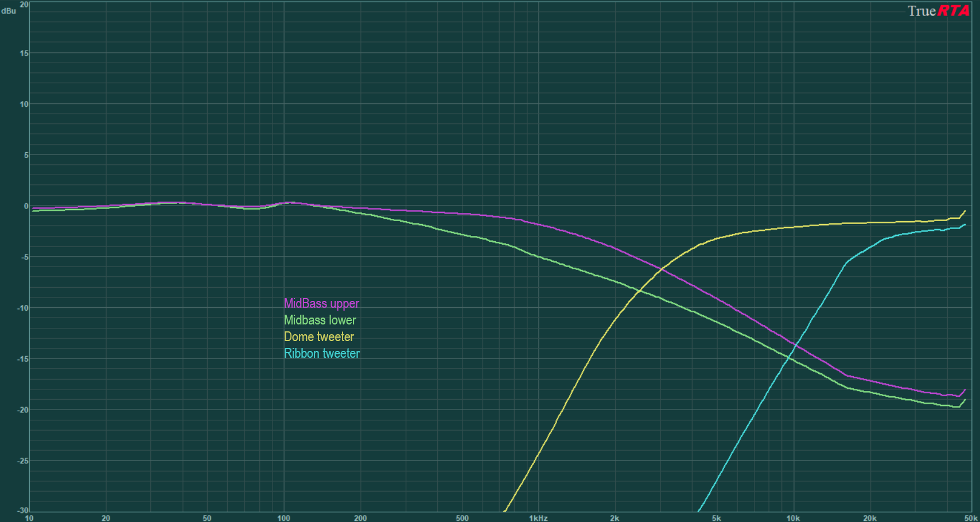Select the -25 level axis label

point(23,461)
